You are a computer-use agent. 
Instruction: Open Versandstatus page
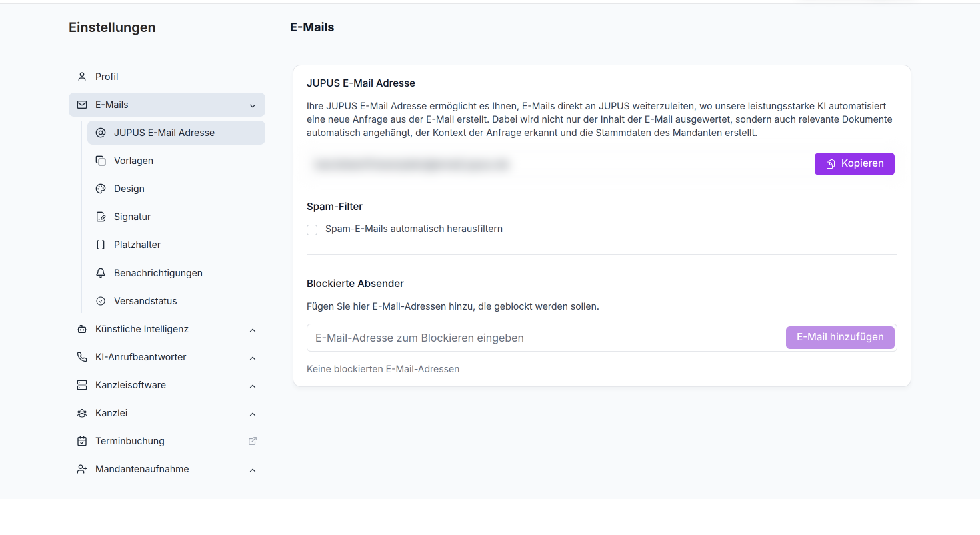click(176, 301)
